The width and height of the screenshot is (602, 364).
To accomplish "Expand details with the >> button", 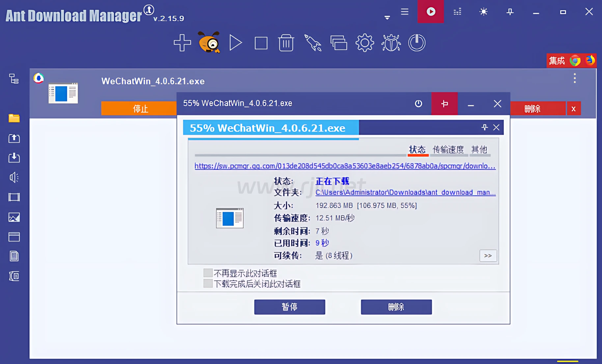I will click(488, 256).
